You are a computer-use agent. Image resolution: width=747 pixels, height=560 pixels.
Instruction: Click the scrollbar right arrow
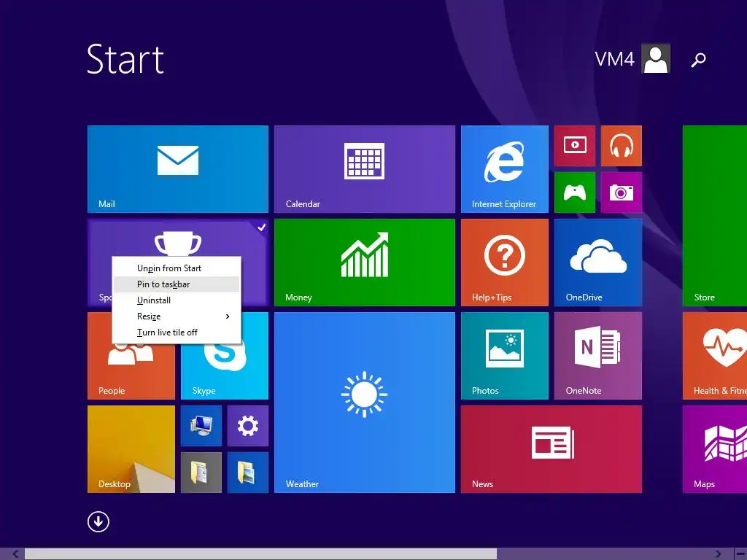pos(718,554)
